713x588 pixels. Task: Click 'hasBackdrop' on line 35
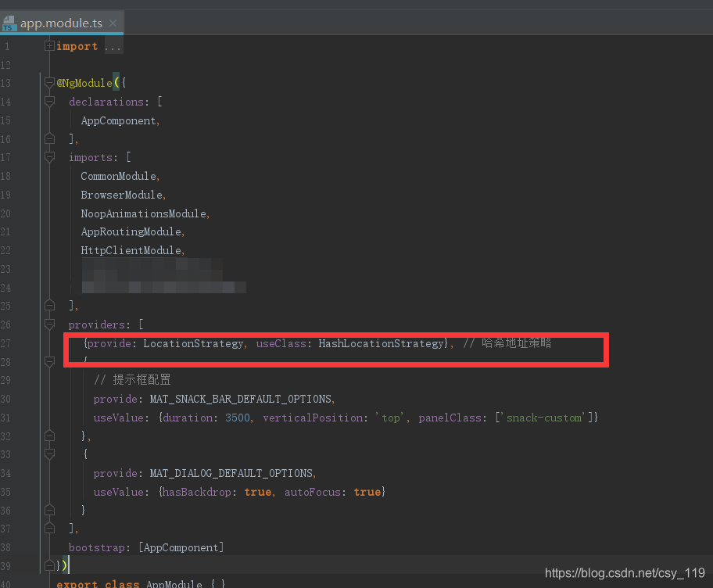coord(196,492)
